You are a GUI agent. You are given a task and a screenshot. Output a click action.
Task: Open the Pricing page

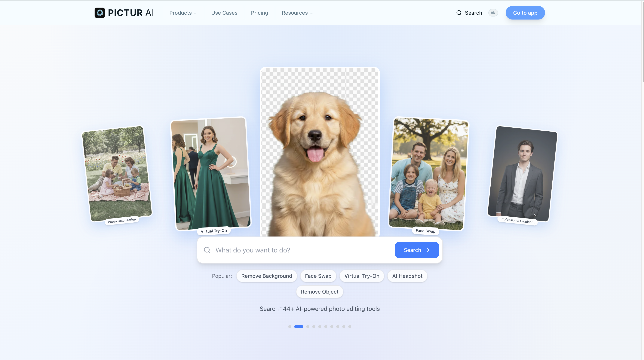coord(259,13)
